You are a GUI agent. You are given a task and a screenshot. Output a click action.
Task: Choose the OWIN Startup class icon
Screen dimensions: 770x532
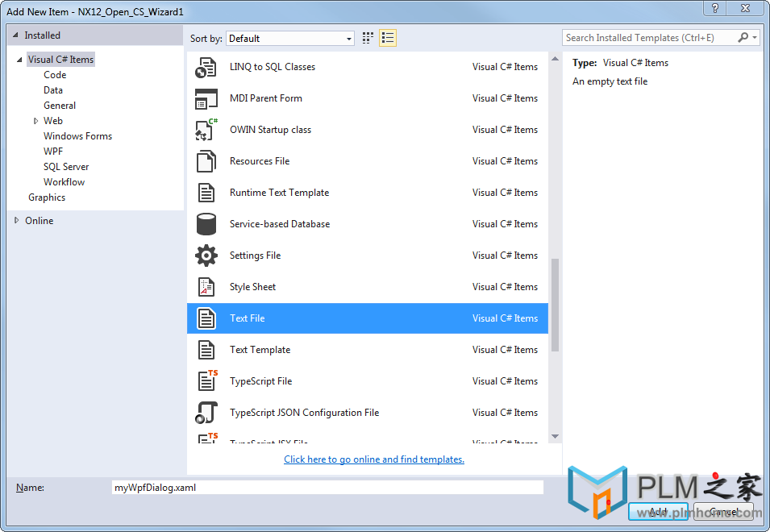pyautogui.click(x=206, y=130)
